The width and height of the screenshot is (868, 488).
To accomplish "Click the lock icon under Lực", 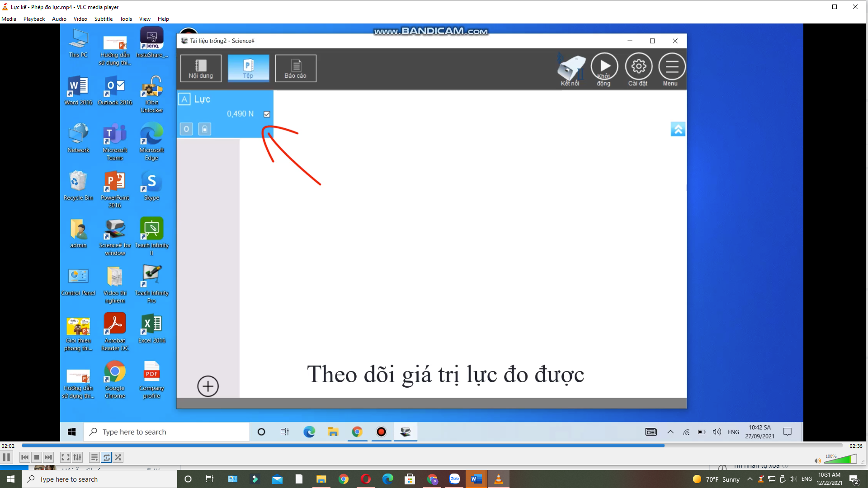I will click(x=205, y=129).
